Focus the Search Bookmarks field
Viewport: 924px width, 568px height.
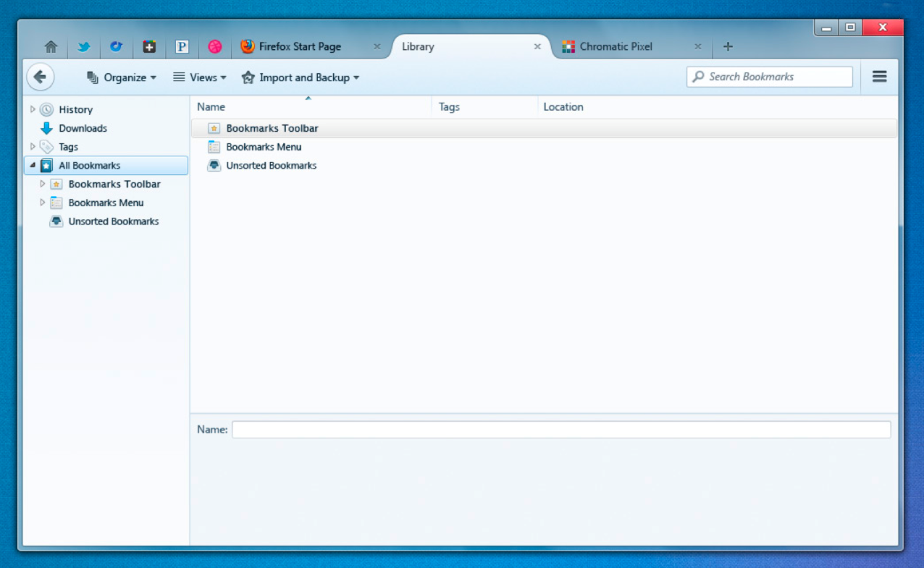[770, 77]
